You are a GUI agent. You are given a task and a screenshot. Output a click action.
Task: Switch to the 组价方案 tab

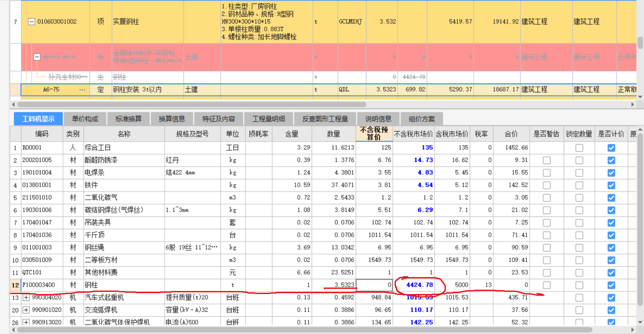point(422,119)
